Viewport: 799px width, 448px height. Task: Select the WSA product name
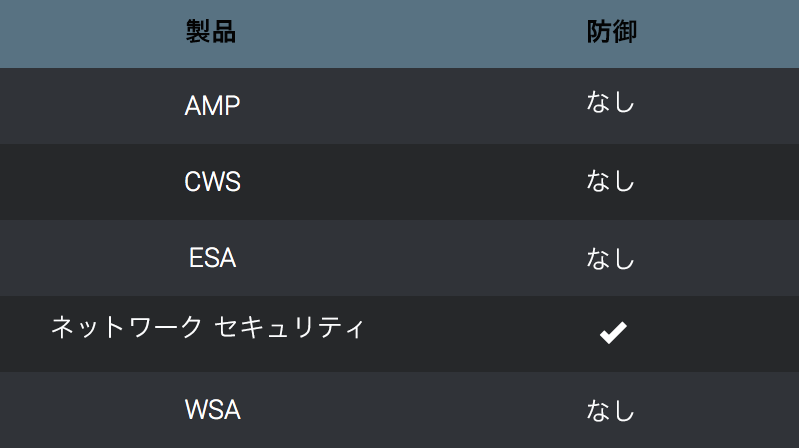pyautogui.click(x=212, y=410)
